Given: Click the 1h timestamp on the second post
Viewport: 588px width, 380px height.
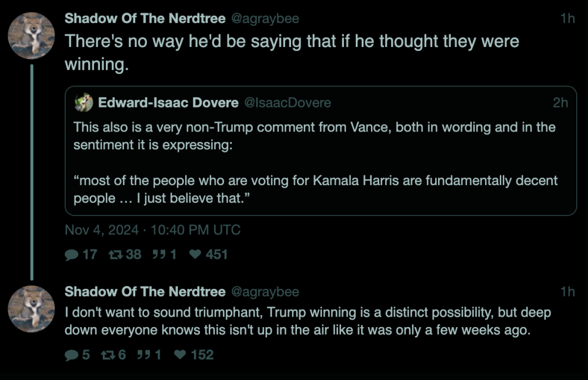Looking at the screenshot, I should (x=567, y=292).
